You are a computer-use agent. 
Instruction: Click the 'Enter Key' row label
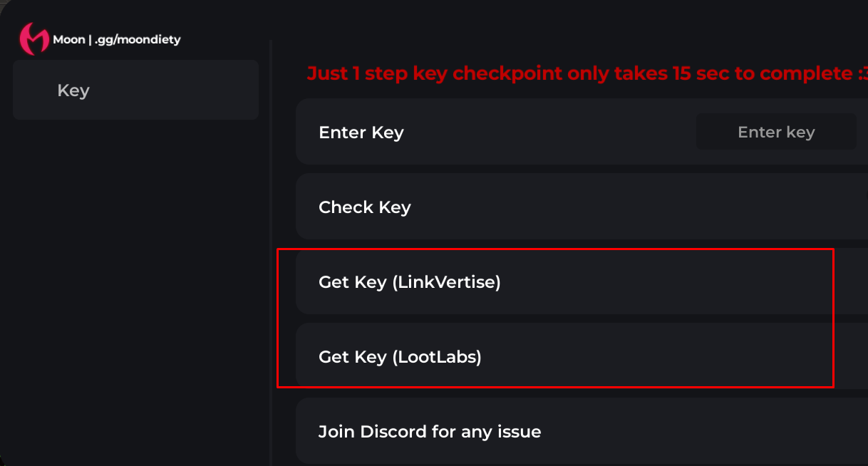pos(361,133)
